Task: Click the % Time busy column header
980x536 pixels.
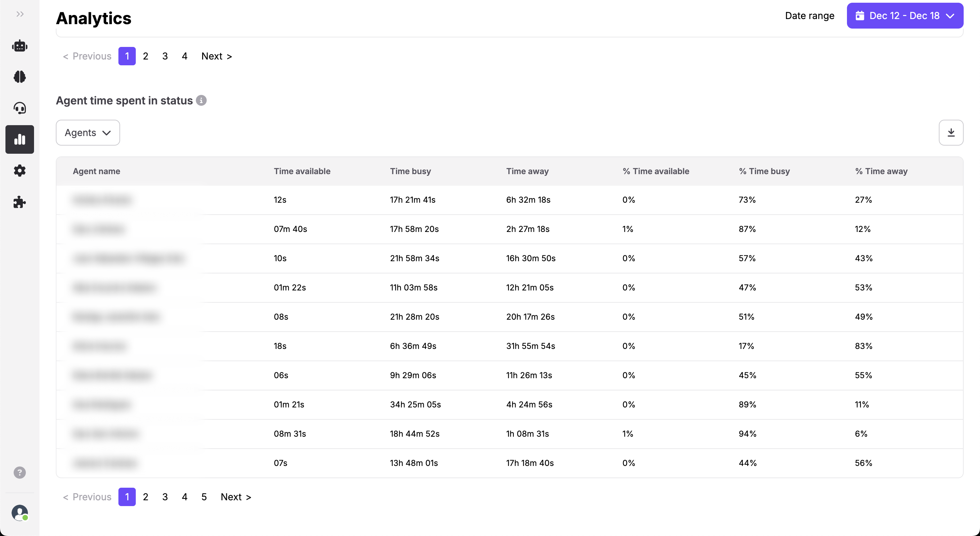Action: pyautogui.click(x=764, y=171)
